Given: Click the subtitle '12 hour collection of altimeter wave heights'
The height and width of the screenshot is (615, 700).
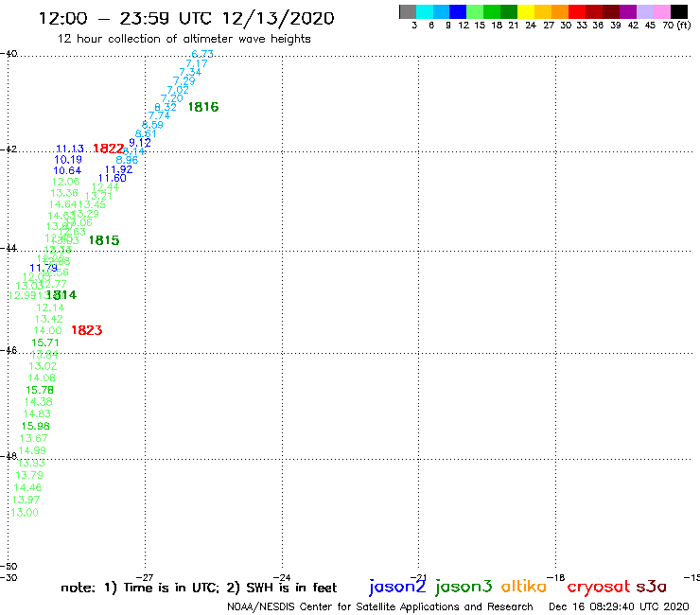Looking at the screenshot, I should (184, 39).
